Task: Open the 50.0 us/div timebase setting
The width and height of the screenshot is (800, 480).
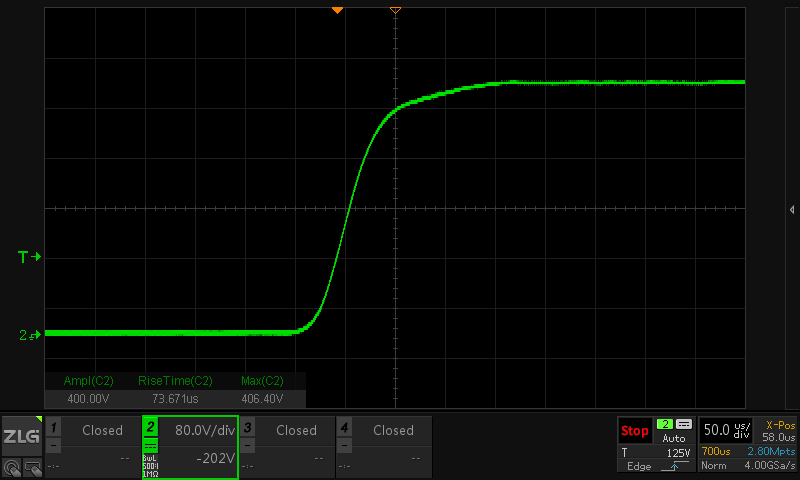Action: (727, 430)
